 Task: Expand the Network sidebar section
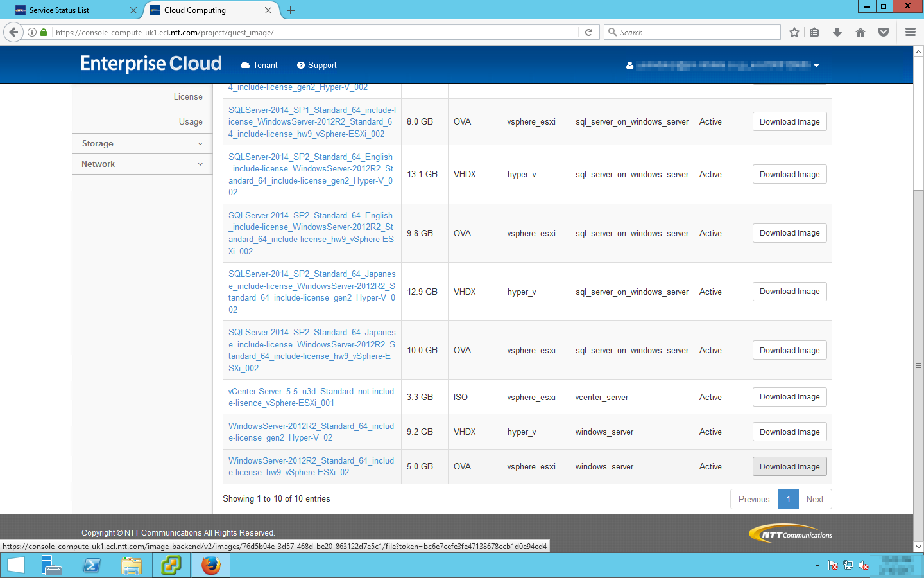(x=142, y=164)
